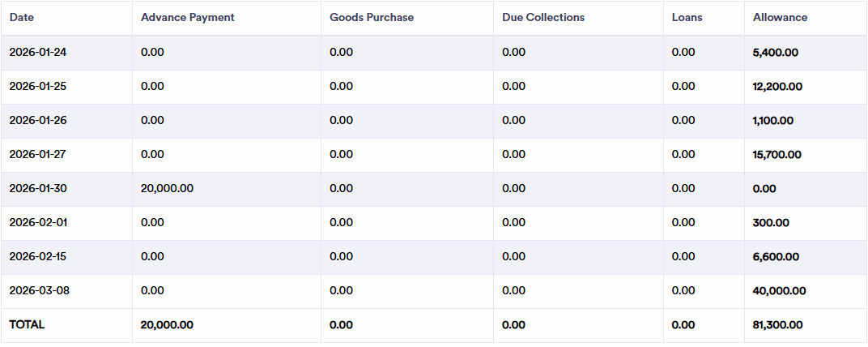The width and height of the screenshot is (868, 347).
Task: Click the Advance Payment column header
Action: click(x=187, y=17)
